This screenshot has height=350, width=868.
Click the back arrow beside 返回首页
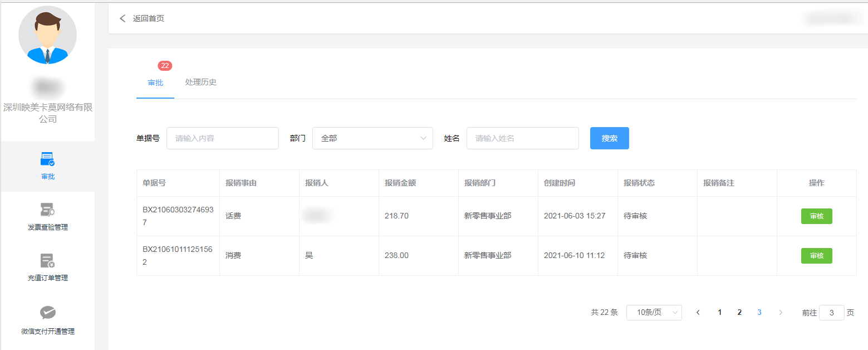122,18
